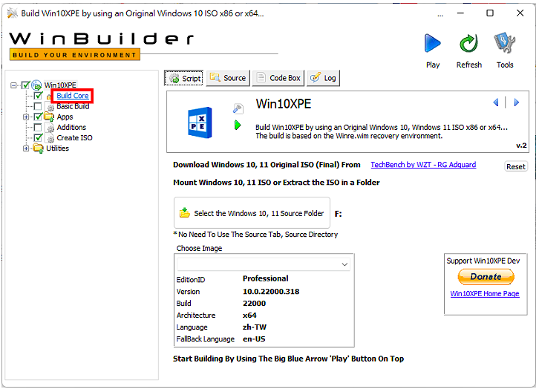Close the WinBuilder window
The height and width of the screenshot is (392, 539).
point(520,13)
